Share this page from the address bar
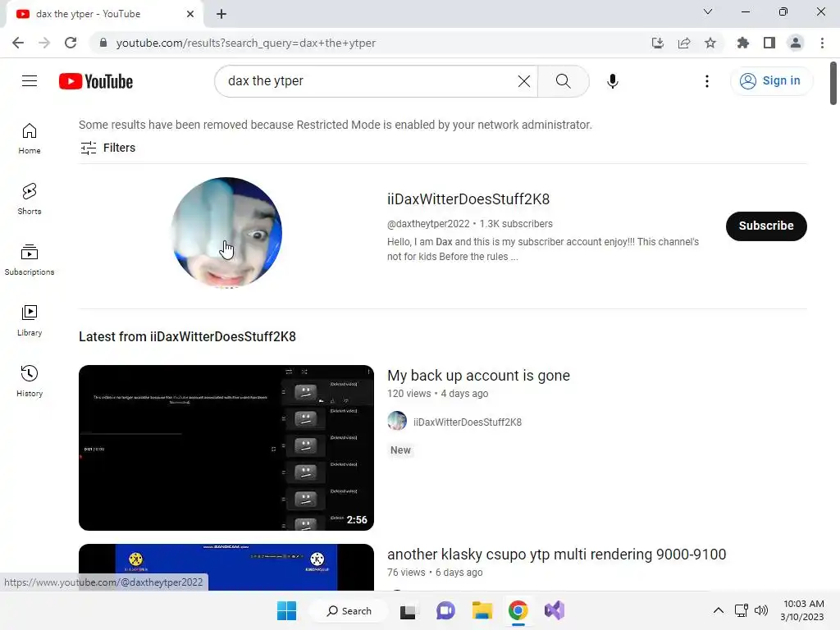The image size is (840, 630). tap(684, 43)
